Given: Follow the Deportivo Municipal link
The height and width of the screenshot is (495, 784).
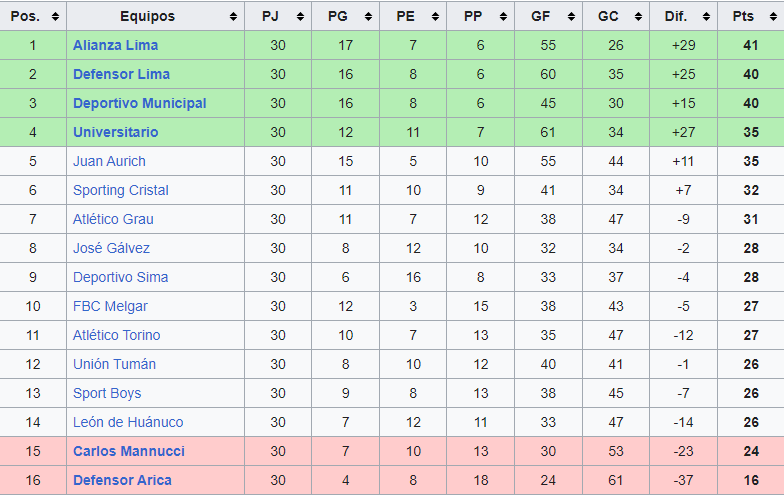Looking at the screenshot, I should point(140,103).
